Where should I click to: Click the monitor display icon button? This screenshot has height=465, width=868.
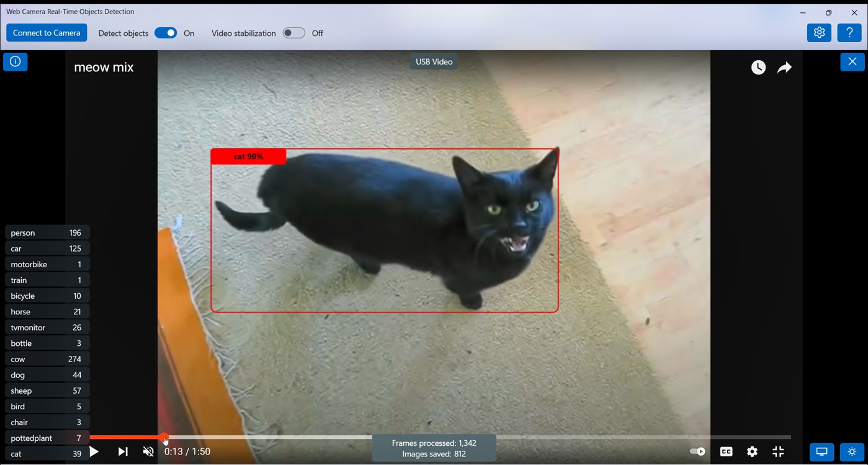[821, 452]
